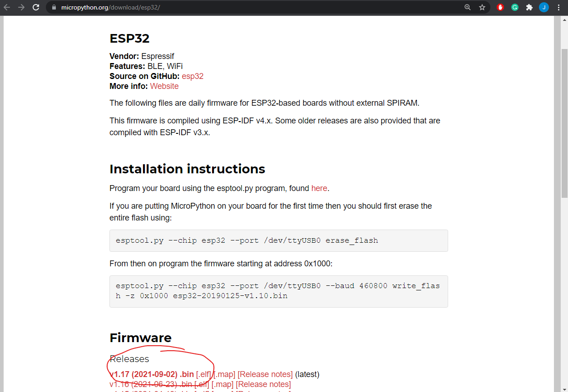Click the [.elf] link for v1.17
568x392 pixels.
205,374
